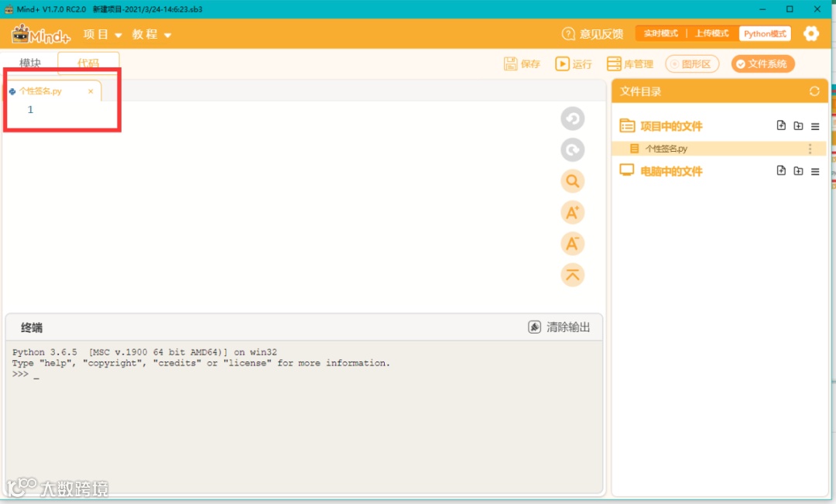
Task: Toggle the 文件系统 file system panel
Action: 763,64
